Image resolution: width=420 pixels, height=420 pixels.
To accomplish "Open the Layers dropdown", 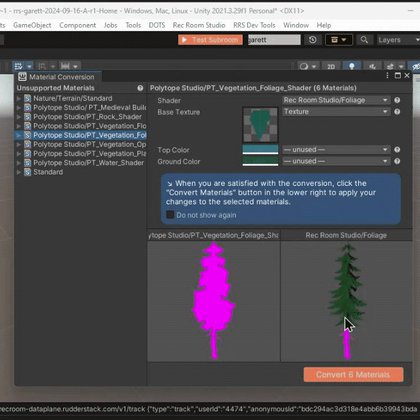I will [x=398, y=40].
